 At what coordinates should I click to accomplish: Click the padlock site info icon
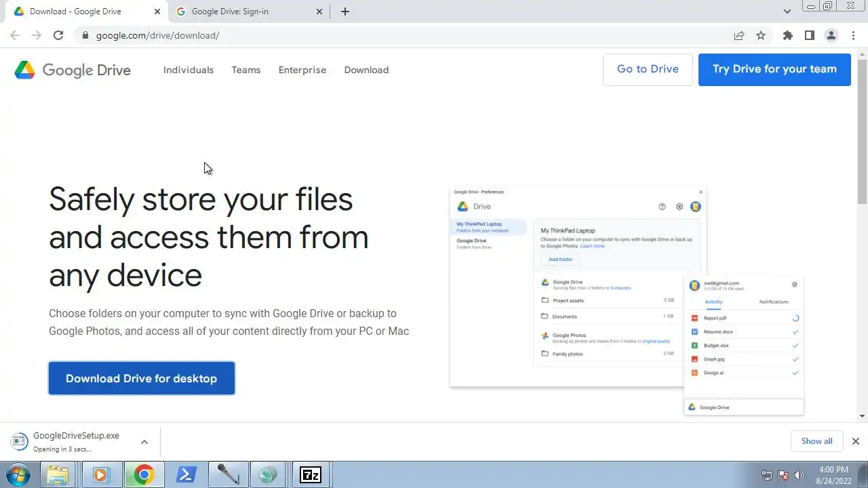[85, 35]
